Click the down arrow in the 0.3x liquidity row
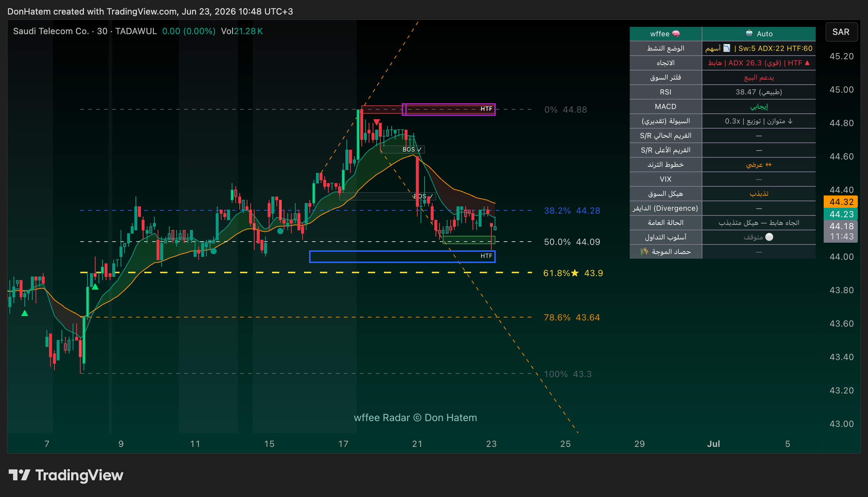This screenshot has height=497, width=868. point(790,121)
